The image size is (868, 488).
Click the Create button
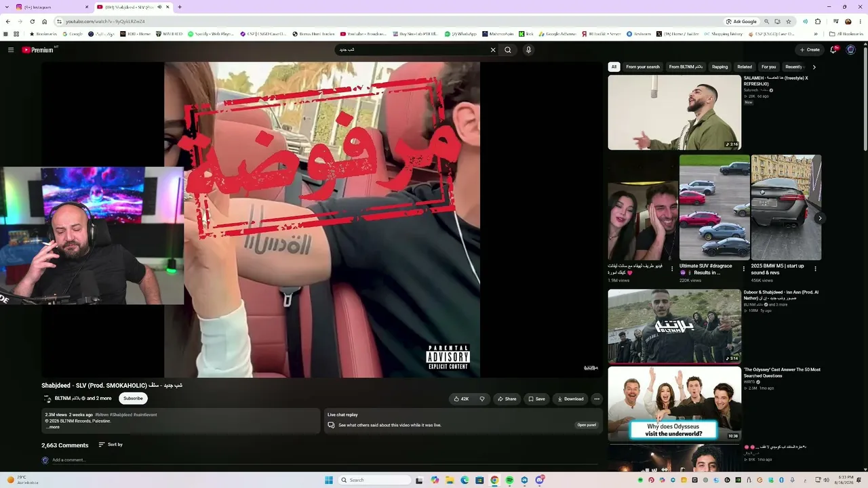(x=810, y=49)
